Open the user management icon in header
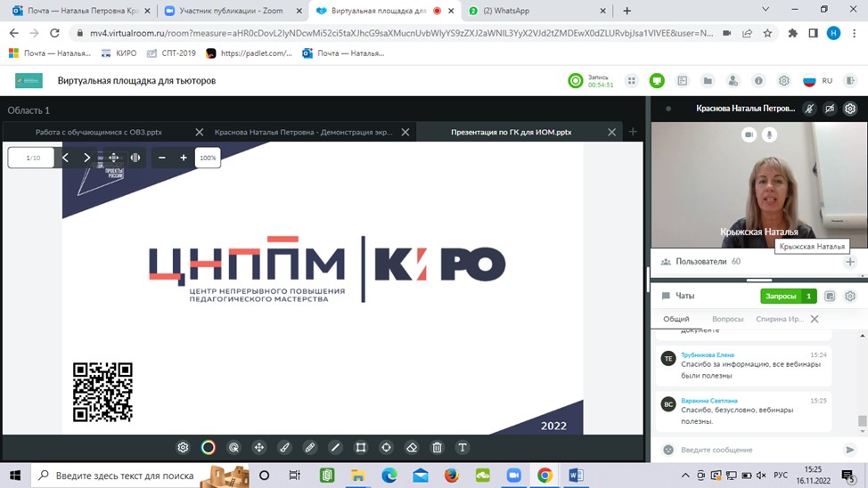The height and width of the screenshot is (488, 868). point(733,81)
